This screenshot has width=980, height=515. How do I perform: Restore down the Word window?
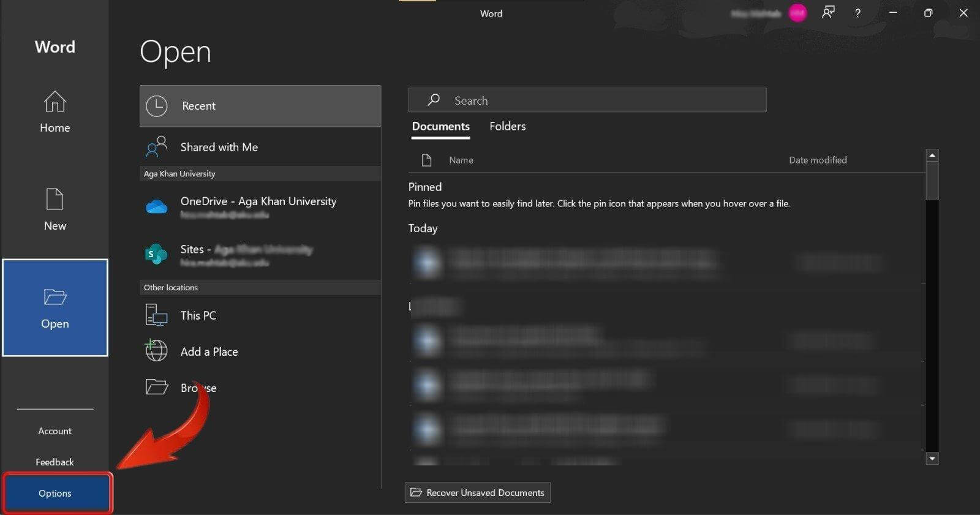coord(928,13)
